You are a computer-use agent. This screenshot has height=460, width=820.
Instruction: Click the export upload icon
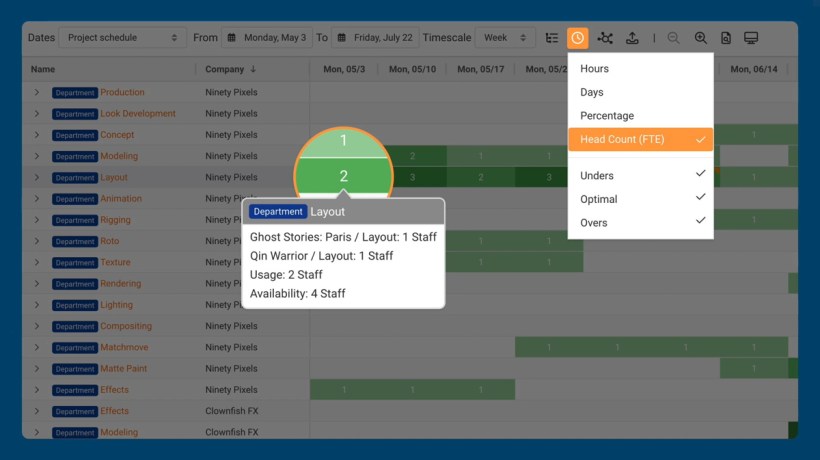pos(632,38)
